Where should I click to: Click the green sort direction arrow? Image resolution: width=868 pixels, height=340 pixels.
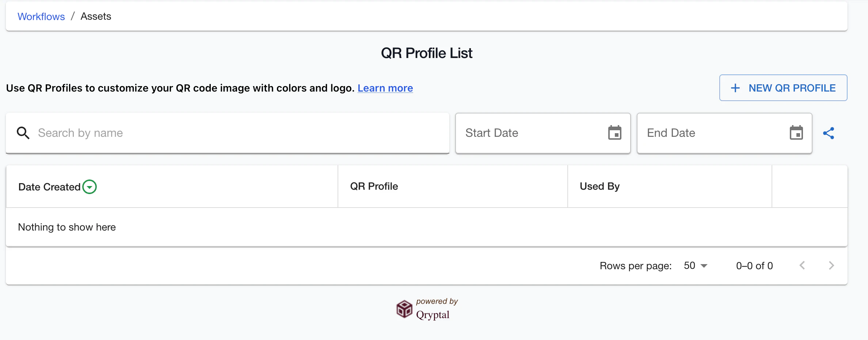coord(90,187)
